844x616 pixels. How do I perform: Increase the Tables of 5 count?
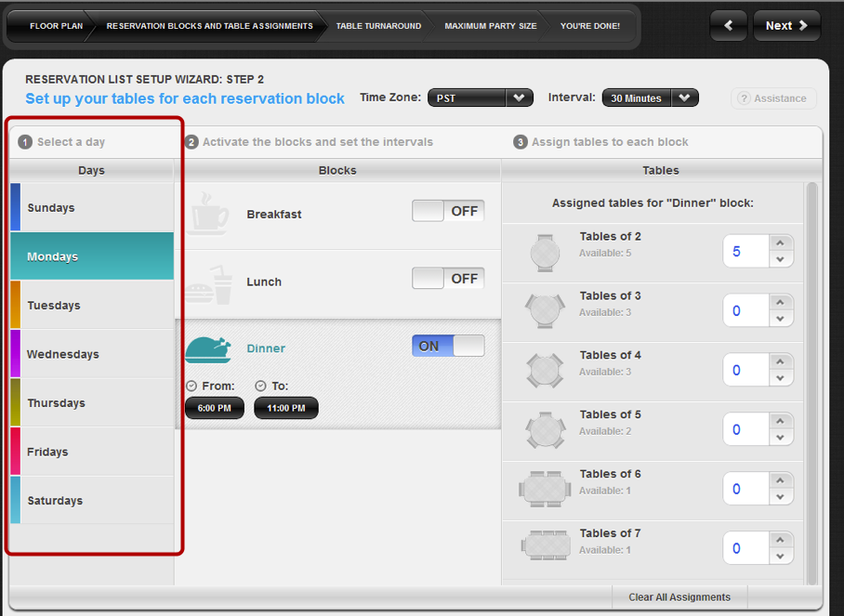pyautogui.click(x=780, y=421)
